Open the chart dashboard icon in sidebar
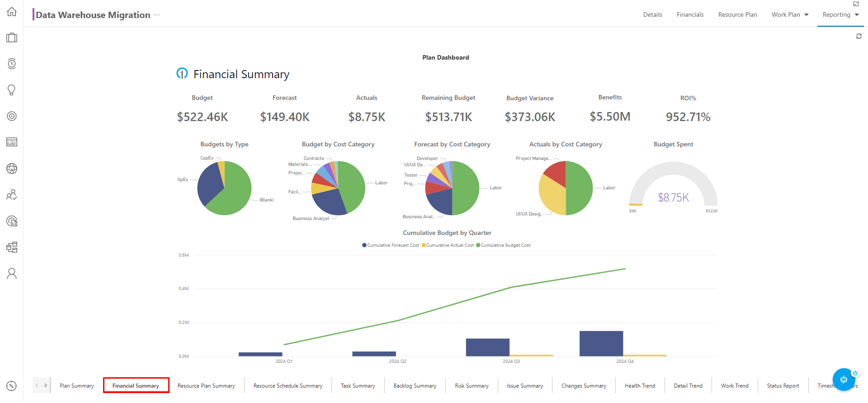 [x=12, y=142]
